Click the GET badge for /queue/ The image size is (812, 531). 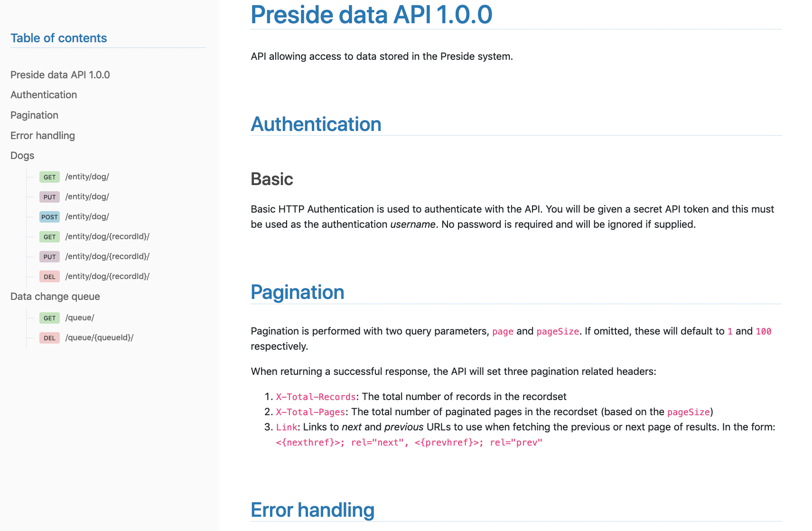49,318
